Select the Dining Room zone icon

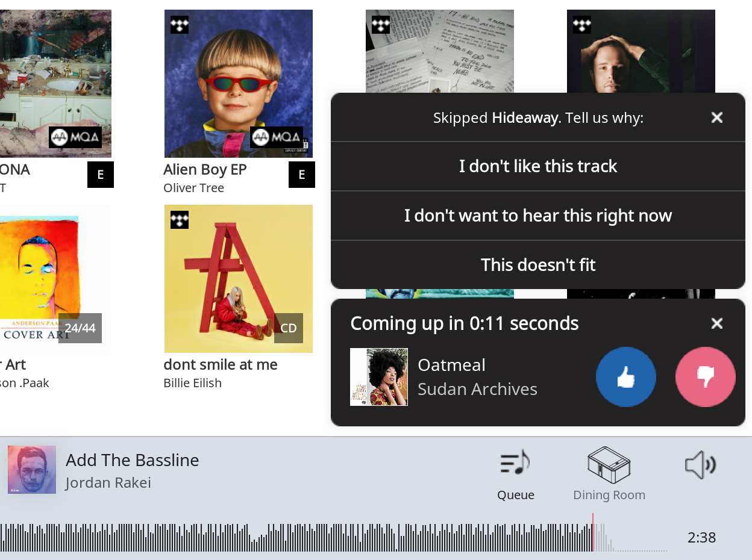click(x=609, y=465)
